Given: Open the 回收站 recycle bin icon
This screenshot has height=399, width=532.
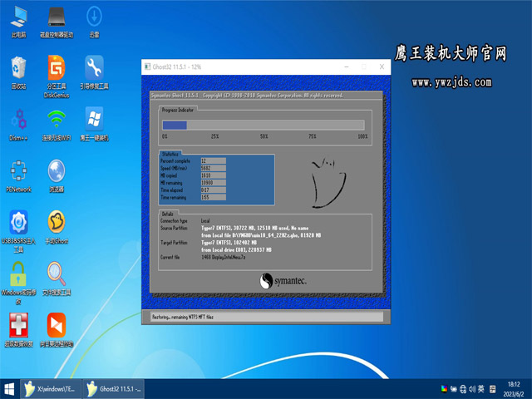Looking at the screenshot, I should pyautogui.click(x=18, y=73).
